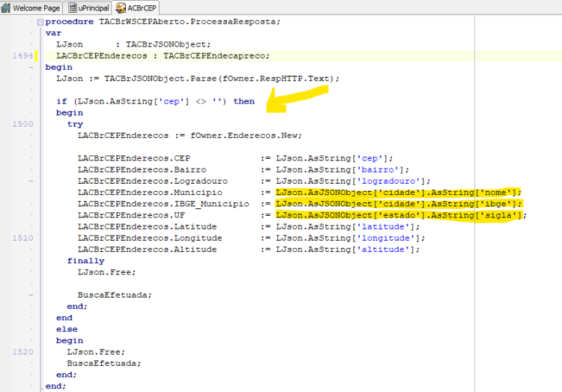Select the ACBrCEP editor tab
This screenshot has height=392, width=562.
pyautogui.click(x=136, y=7)
